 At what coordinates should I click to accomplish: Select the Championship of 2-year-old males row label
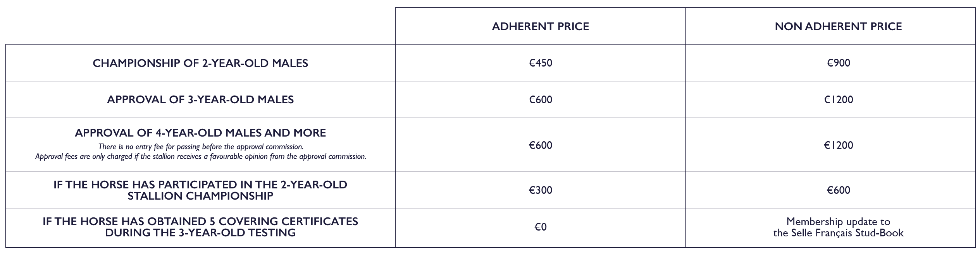tap(200, 63)
